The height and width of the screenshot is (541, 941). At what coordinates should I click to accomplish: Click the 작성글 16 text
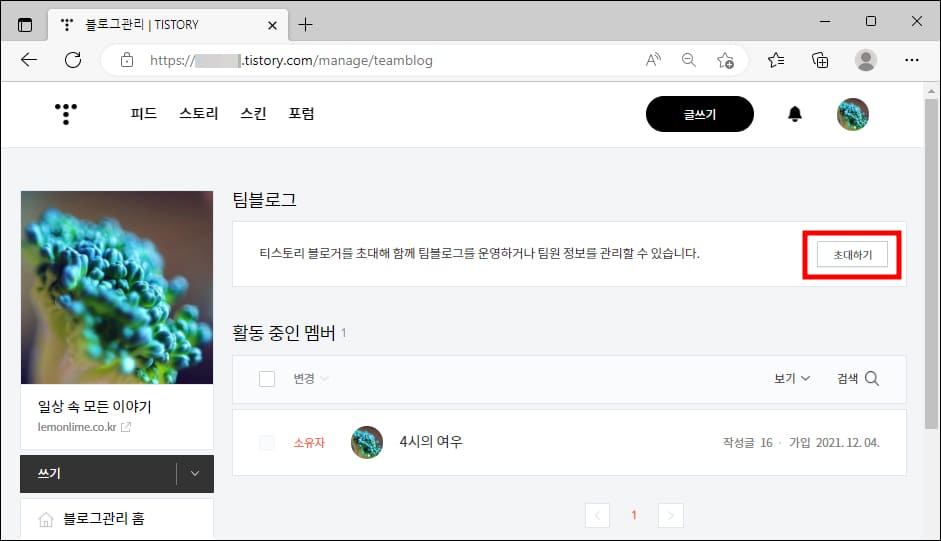748,443
